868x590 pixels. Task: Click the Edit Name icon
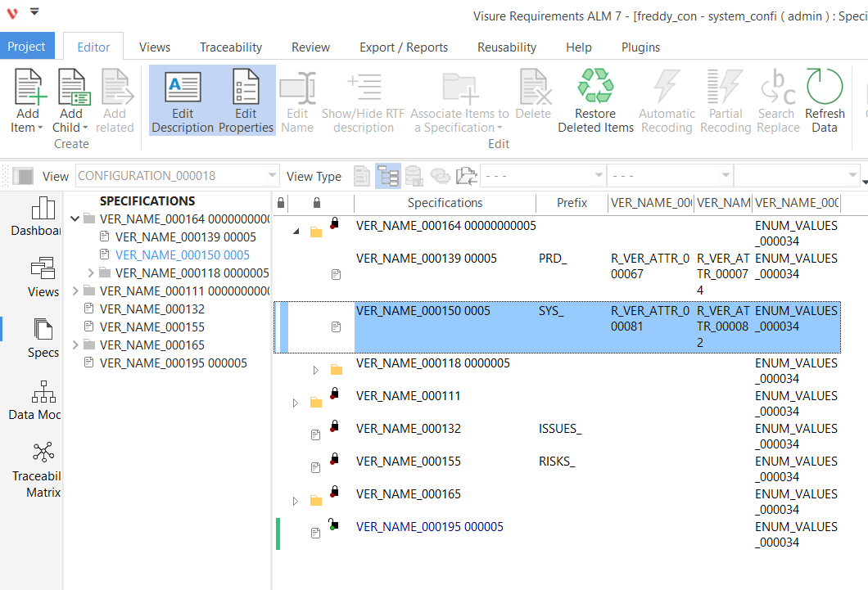[x=297, y=88]
